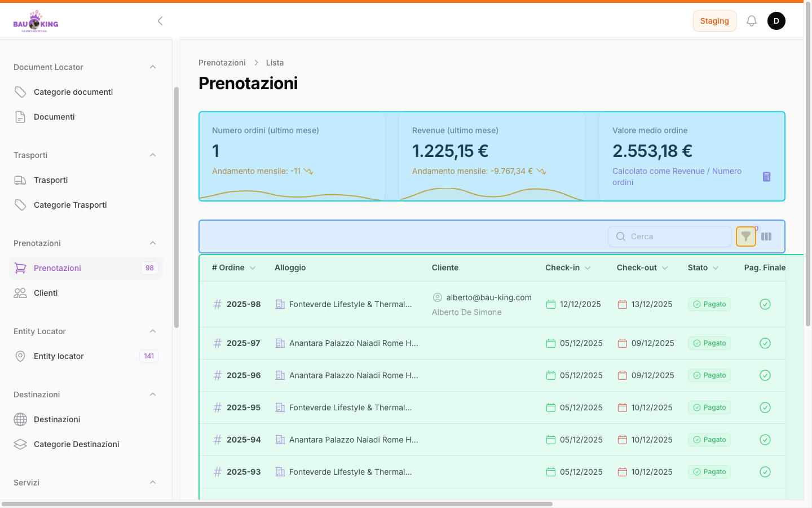The width and height of the screenshot is (812, 508).
Task: Collapse the Trasporti sidebar group
Action: pyautogui.click(x=153, y=155)
